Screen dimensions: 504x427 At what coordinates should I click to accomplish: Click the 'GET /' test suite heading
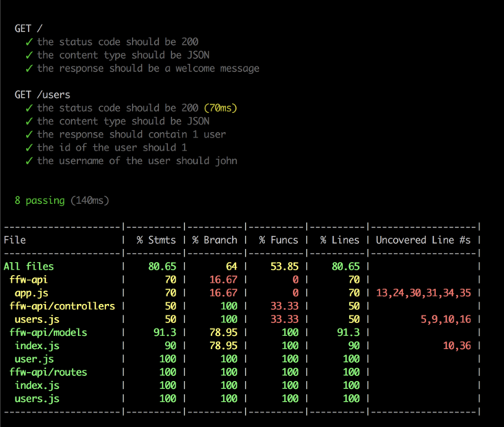28,28
